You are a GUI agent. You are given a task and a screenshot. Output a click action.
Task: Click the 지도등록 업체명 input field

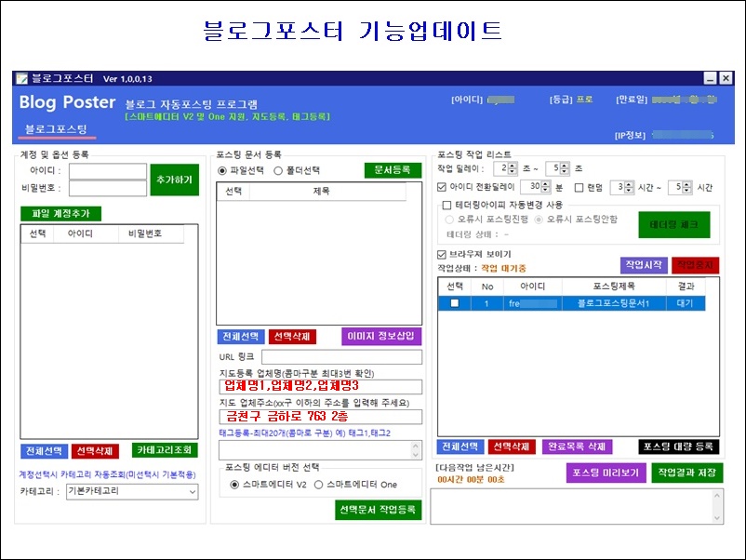pyautogui.click(x=320, y=386)
